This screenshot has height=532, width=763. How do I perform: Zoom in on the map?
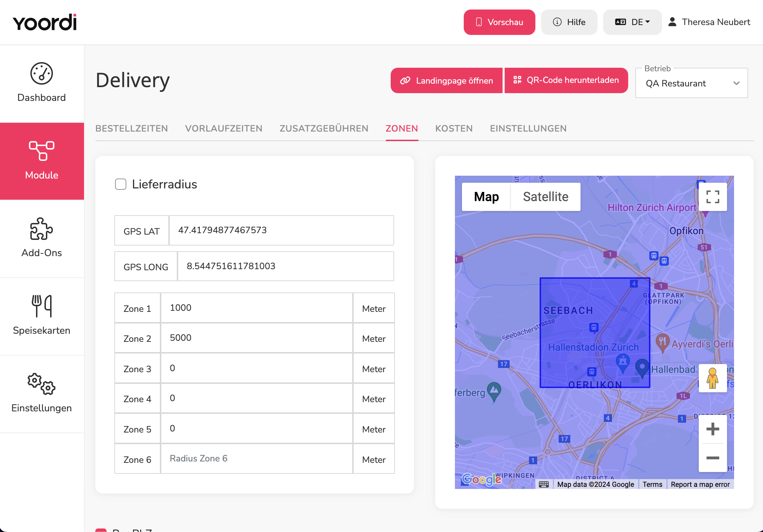click(x=713, y=429)
